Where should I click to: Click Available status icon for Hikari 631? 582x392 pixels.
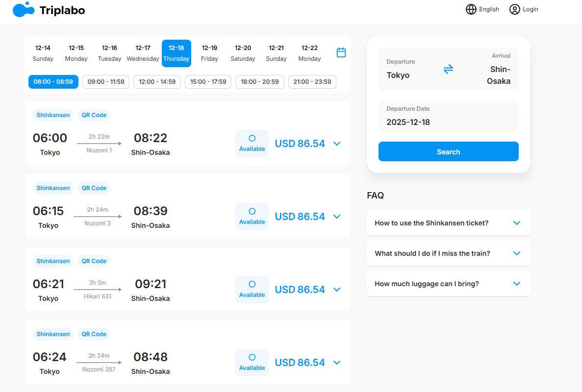point(252,285)
